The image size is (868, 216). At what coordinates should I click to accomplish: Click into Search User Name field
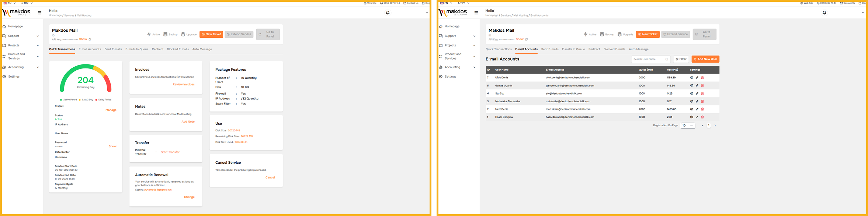(651, 59)
